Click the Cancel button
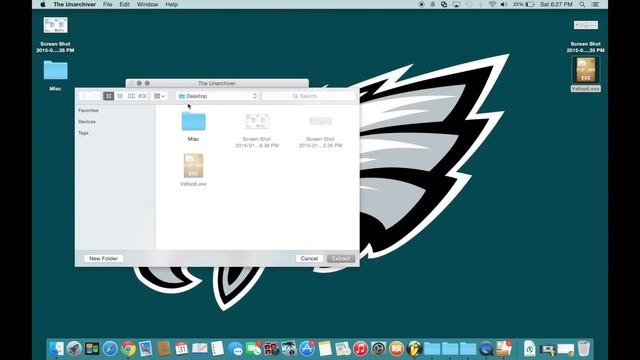Image resolution: width=640 pixels, height=360 pixels. tap(309, 258)
